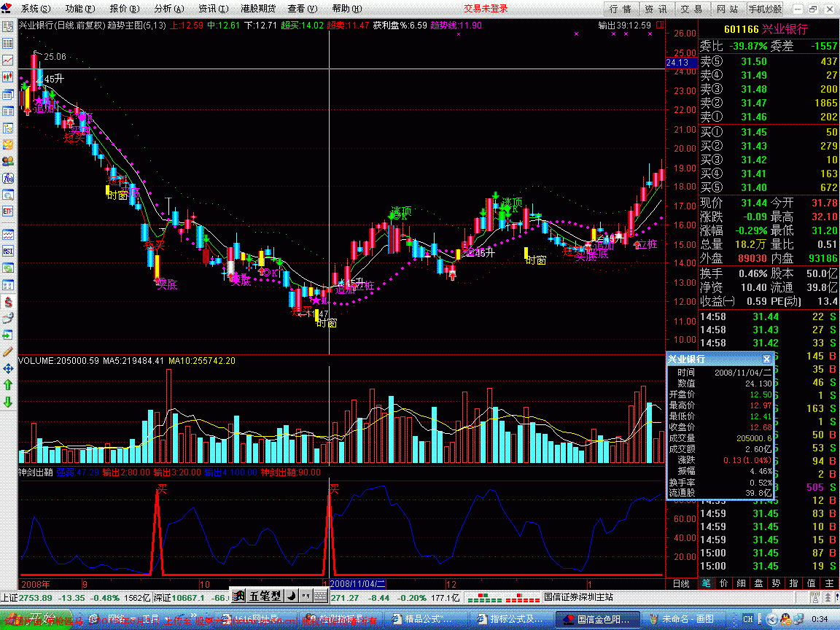The width and height of the screenshot is (840, 630).
Task: Click the CH language indicator in tray
Action: pyautogui.click(x=748, y=619)
